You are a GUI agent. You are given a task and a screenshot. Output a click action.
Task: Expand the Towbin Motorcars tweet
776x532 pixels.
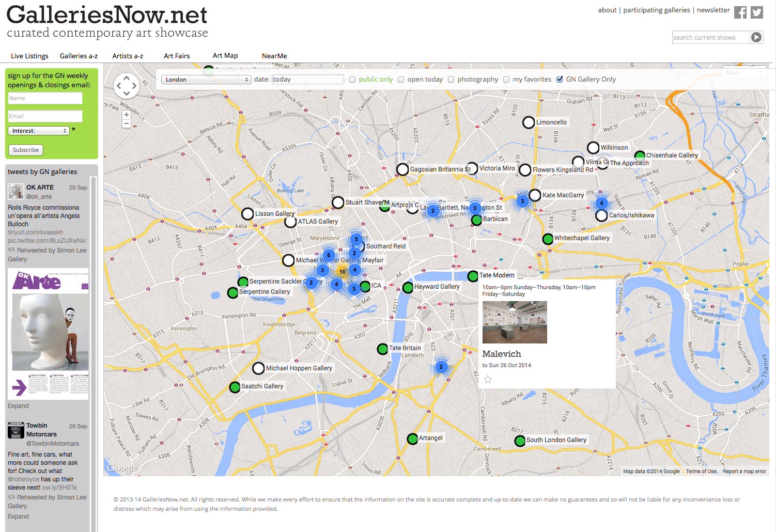[18, 517]
